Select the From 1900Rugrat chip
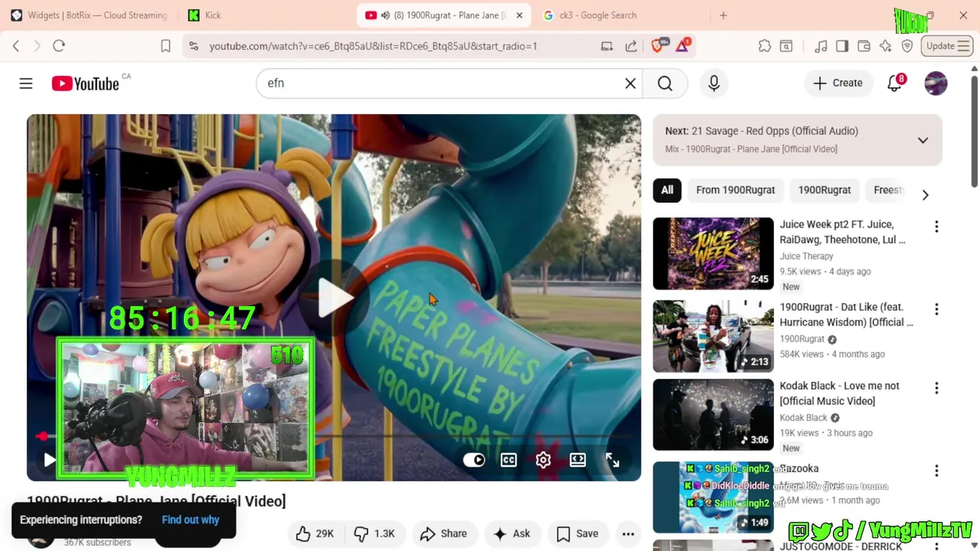980x551 pixels. pos(736,190)
